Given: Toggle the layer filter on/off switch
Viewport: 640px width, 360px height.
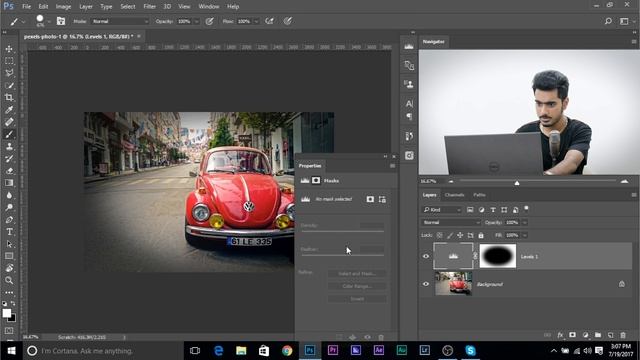Looking at the screenshot, I should coord(527,209).
